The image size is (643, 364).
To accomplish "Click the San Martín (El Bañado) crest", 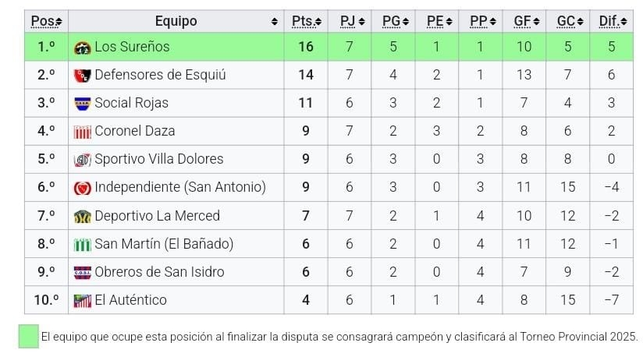I will (x=82, y=245).
